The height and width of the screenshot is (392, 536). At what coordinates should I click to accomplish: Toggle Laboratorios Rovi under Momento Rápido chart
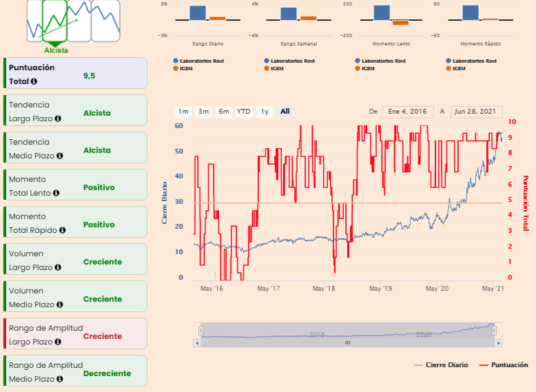[471, 61]
